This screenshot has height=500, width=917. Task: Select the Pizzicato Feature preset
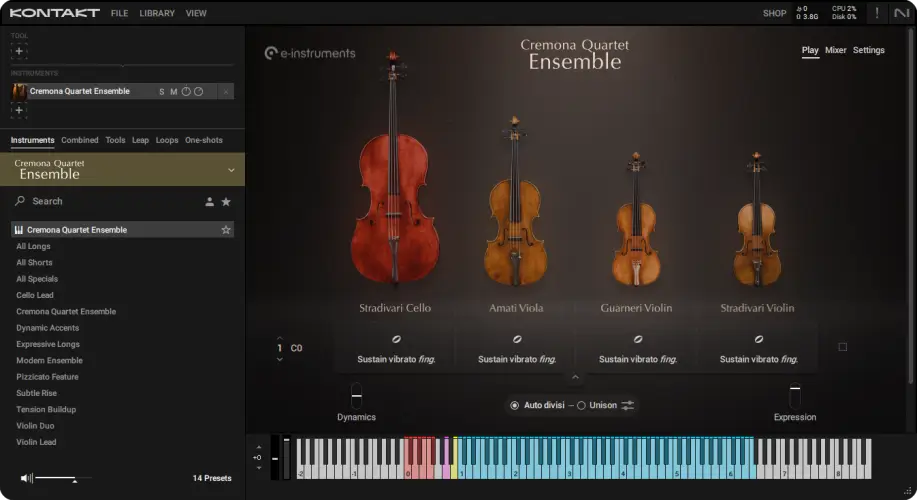coord(47,377)
